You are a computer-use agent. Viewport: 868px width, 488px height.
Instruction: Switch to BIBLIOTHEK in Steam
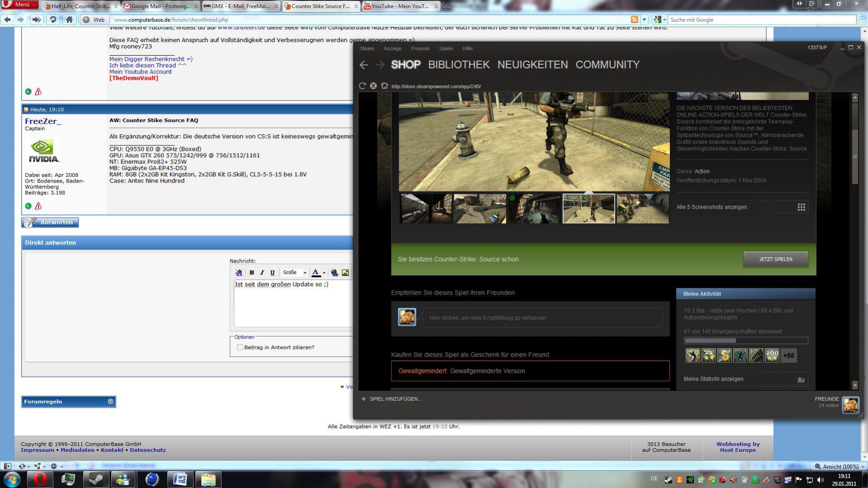pos(459,65)
